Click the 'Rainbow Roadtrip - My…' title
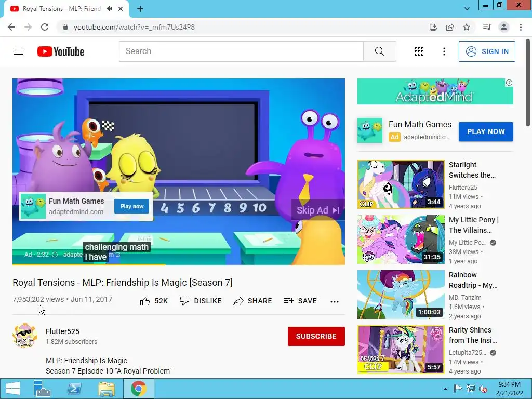The height and width of the screenshot is (399, 532). (473, 280)
